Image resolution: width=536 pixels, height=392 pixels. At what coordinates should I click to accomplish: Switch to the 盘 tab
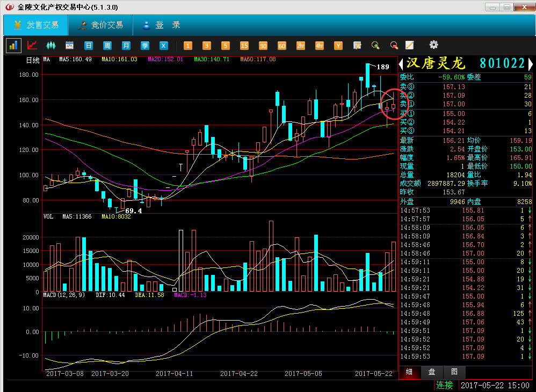[432, 372]
